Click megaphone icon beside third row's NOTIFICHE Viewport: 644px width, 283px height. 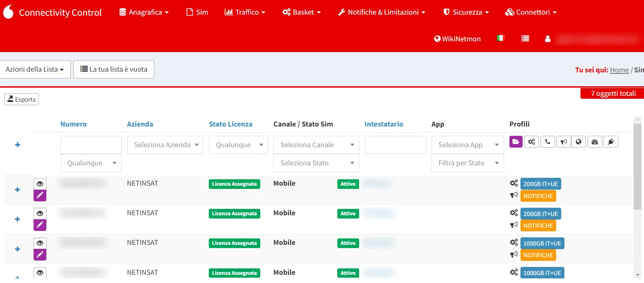pos(514,254)
